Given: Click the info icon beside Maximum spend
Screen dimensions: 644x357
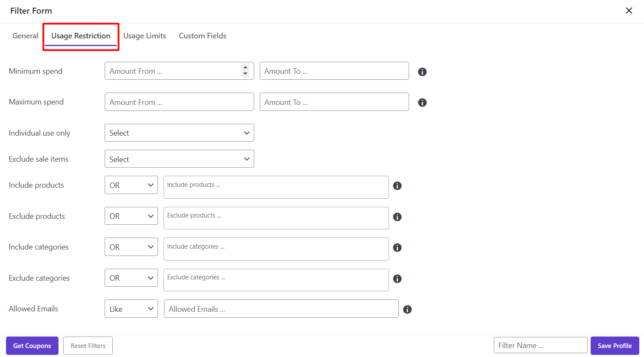Looking at the screenshot, I should click(422, 102).
